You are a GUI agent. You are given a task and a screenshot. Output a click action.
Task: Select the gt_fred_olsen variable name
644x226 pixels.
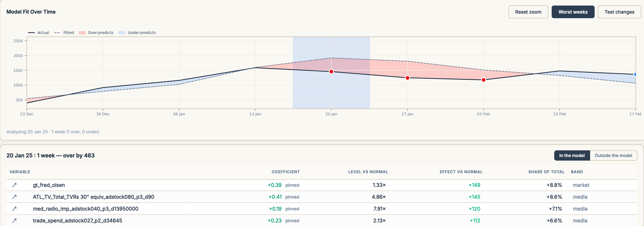click(49, 185)
